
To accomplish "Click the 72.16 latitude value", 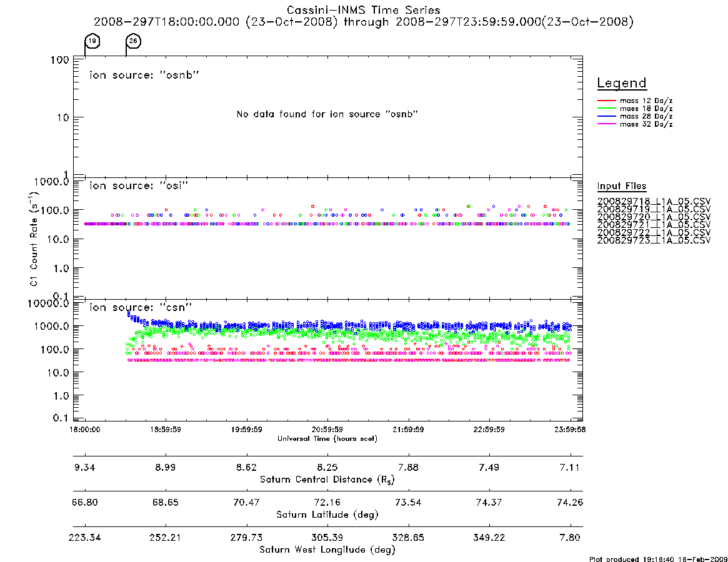I will point(327,503).
